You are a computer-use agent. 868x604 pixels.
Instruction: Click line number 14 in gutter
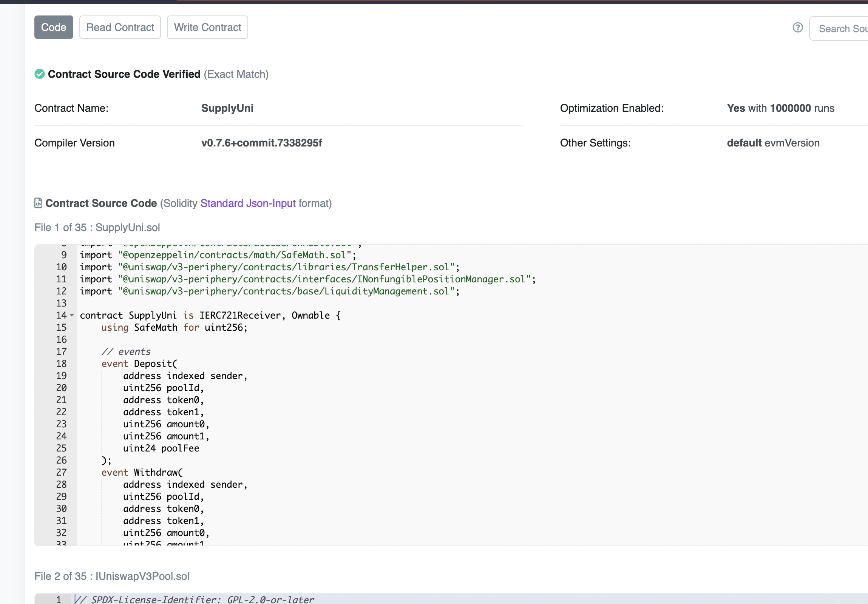pyautogui.click(x=61, y=316)
